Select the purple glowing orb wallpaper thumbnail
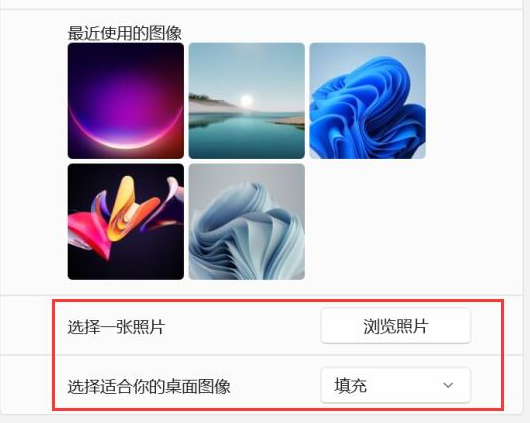530x423 pixels. click(126, 101)
